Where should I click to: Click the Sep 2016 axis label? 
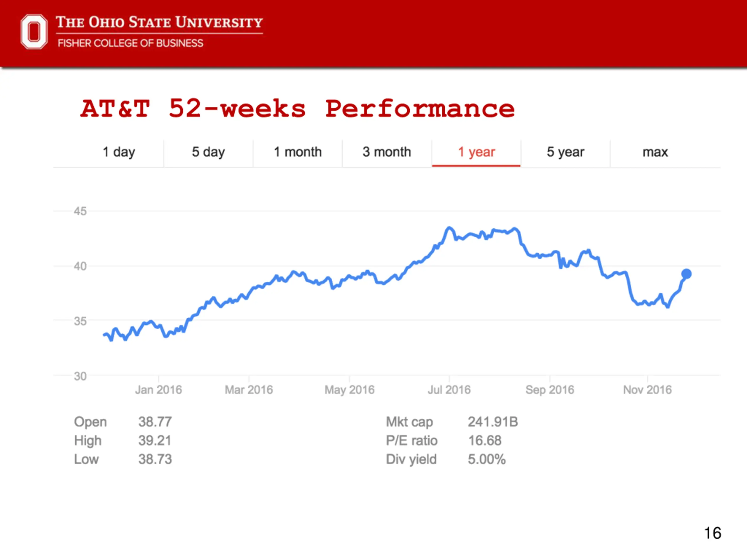click(x=550, y=390)
